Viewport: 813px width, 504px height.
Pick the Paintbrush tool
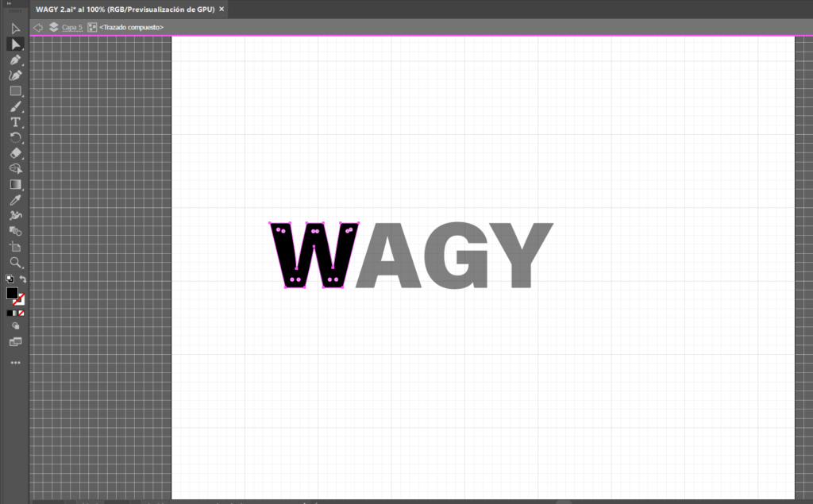[15, 106]
